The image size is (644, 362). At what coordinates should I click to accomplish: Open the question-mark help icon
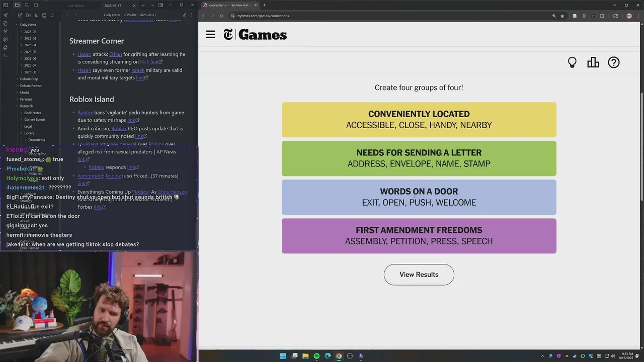coord(614,62)
